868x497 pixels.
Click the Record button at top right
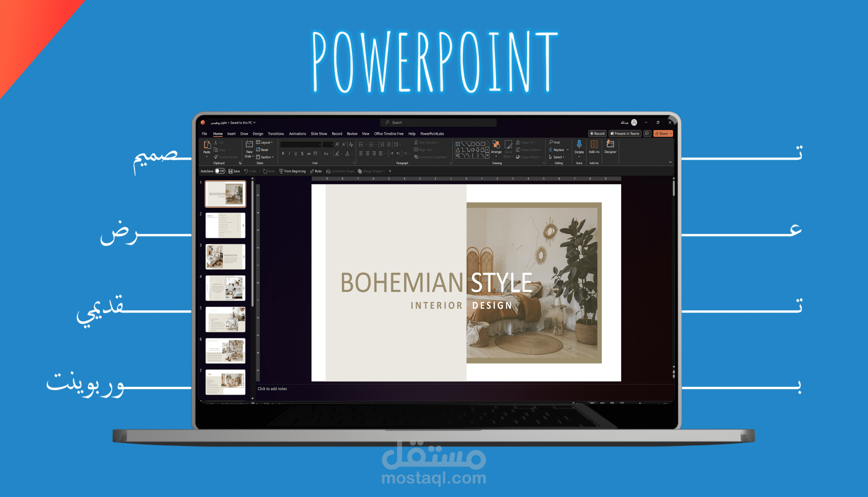tap(598, 134)
